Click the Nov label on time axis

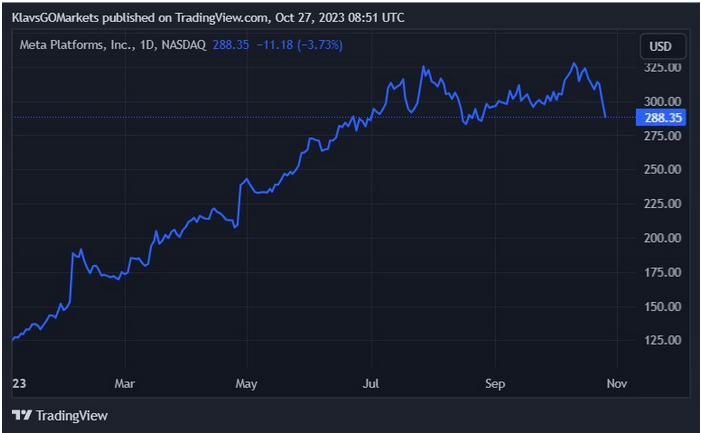click(x=617, y=383)
